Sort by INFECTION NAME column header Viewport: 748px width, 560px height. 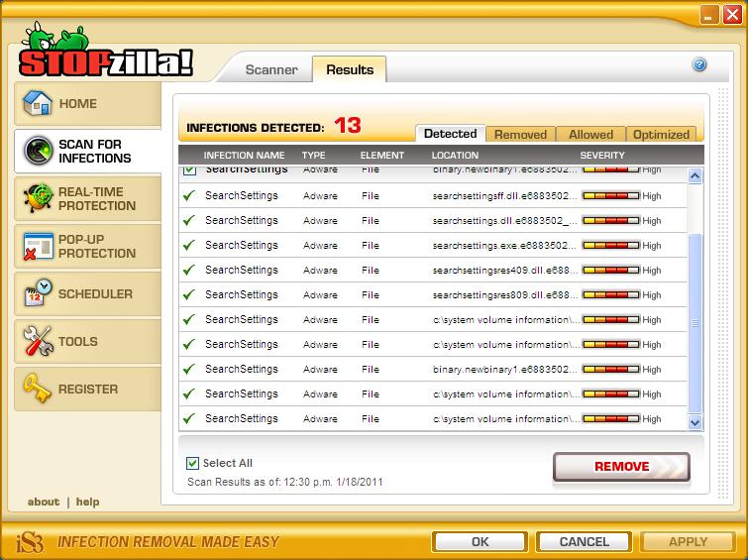tap(244, 156)
